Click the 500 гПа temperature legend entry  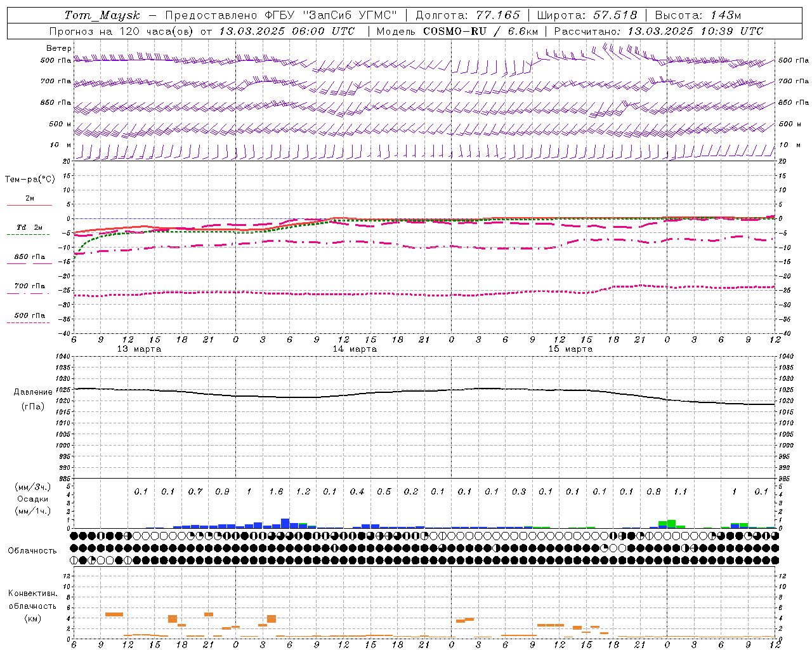click(x=29, y=315)
